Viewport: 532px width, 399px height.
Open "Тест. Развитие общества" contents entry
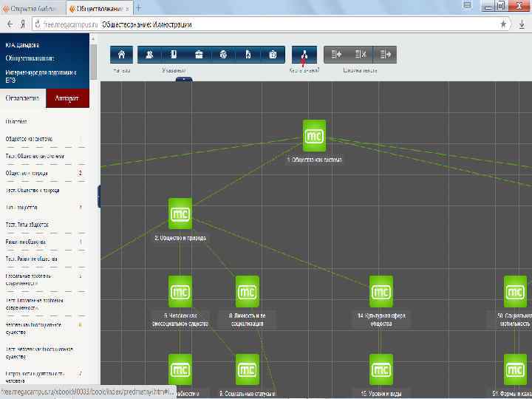click(x=32, y=259)
